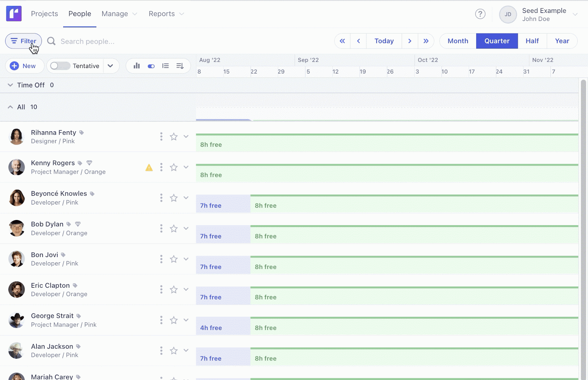This screenshot has height=380, width=588.
Task: Switch timeline view to Month
Action: coord(457,41)
